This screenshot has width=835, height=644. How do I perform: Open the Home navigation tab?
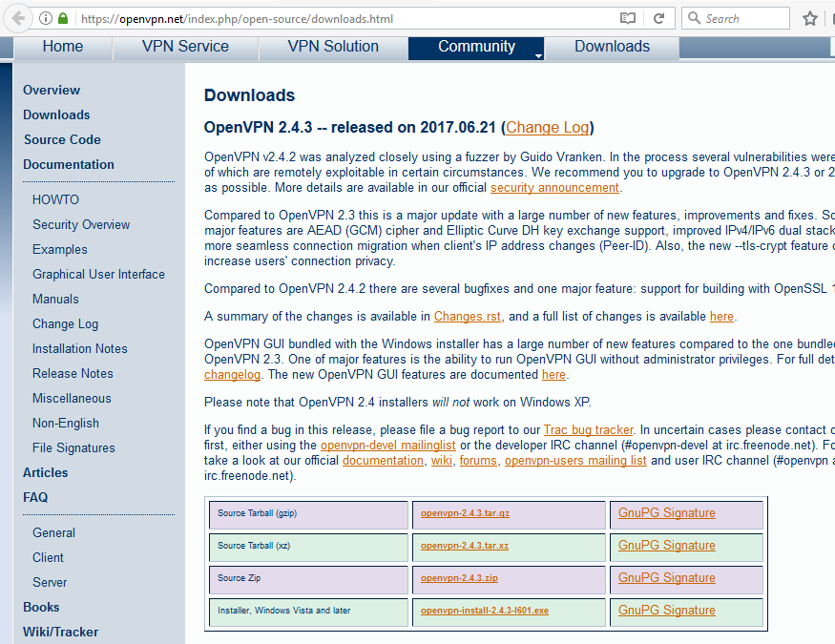(x=63, y=47)
